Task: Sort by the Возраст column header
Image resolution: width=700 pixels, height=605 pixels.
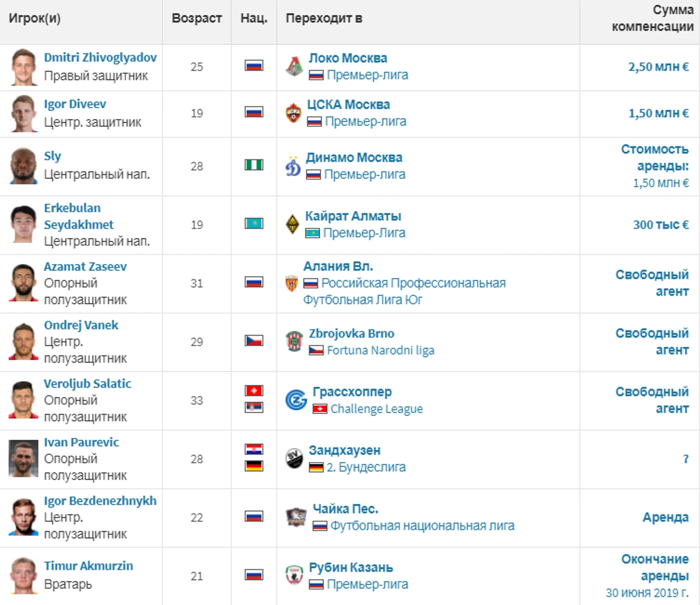Action: click(197, 19)
